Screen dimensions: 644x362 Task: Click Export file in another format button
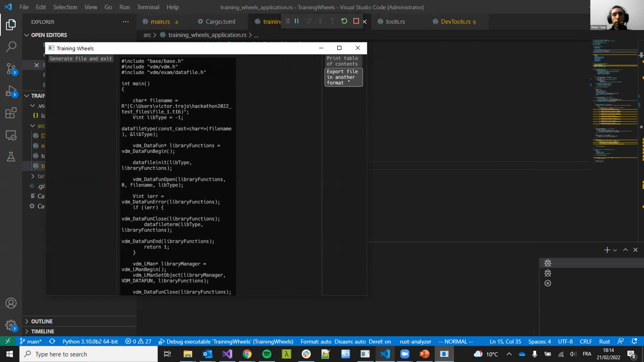click(x=343, y=77)
